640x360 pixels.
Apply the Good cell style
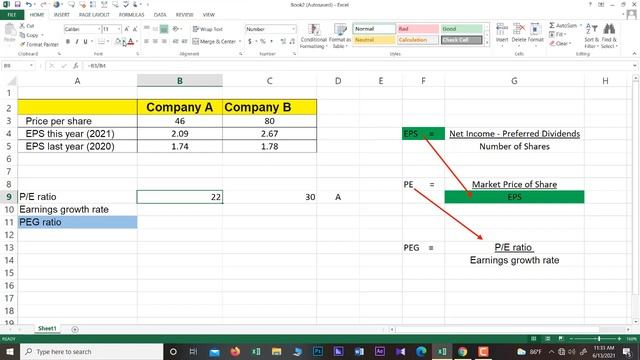click(x=462, y=29)
